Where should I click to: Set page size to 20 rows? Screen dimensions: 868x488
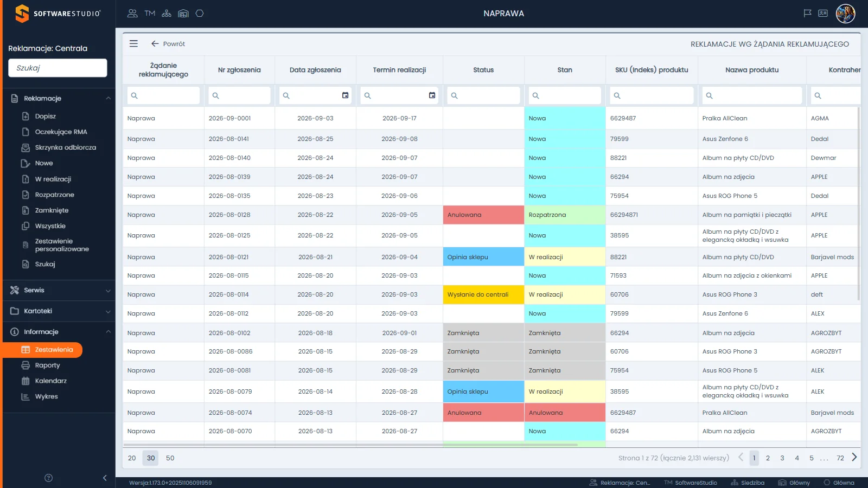point(132,458)
